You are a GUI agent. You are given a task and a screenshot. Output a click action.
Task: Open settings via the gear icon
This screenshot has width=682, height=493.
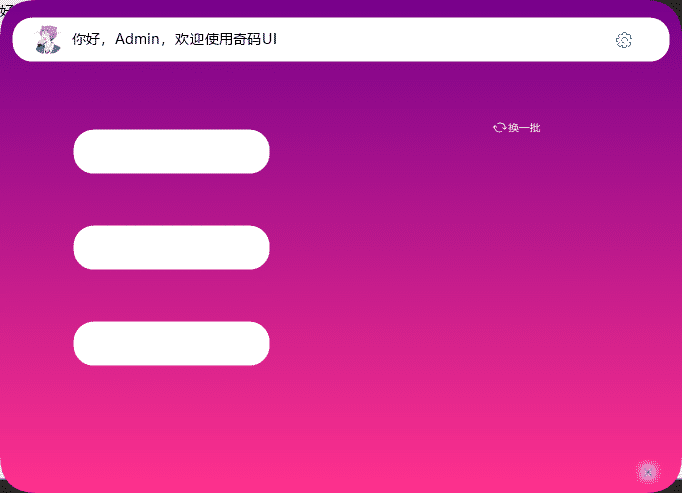pyautogui.click(x=624, y=40)
